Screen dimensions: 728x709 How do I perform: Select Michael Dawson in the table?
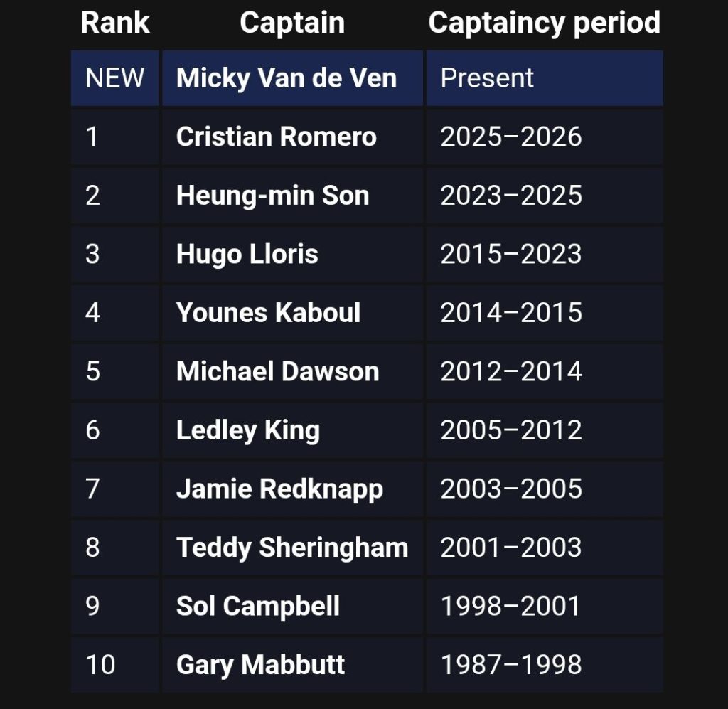click(278, 371)
